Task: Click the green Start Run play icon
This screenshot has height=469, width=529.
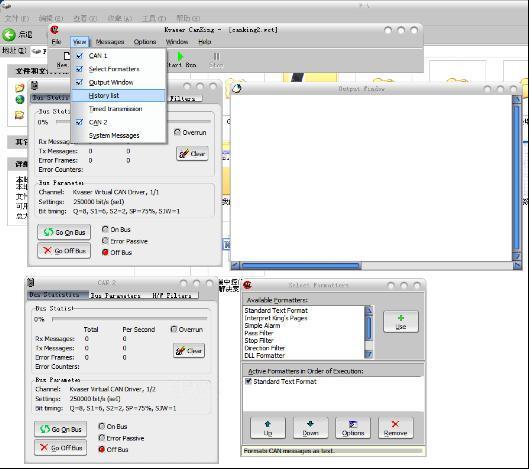Action: point(180,56)
